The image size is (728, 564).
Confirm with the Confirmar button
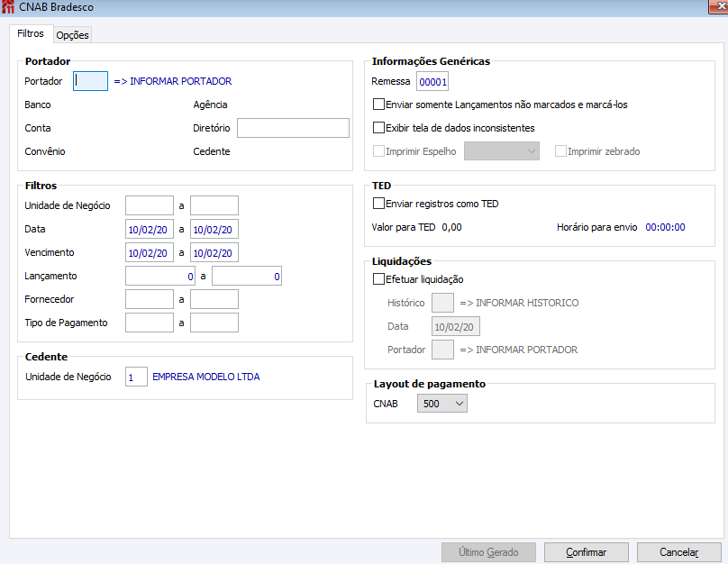587,552
